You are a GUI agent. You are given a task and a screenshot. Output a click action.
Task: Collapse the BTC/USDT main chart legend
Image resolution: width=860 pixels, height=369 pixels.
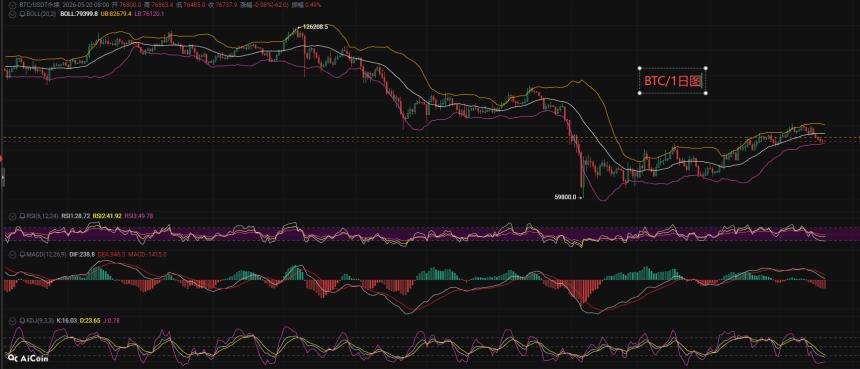click(13, 4)
